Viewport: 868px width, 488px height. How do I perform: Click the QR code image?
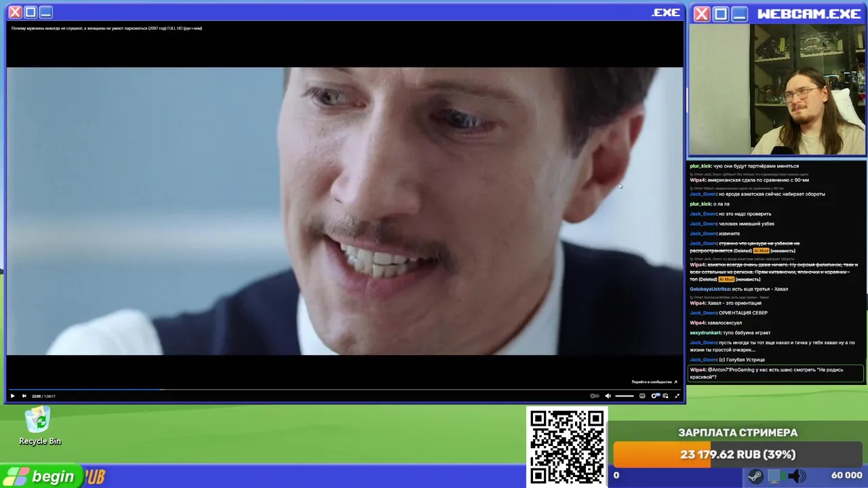click(567, 447)
